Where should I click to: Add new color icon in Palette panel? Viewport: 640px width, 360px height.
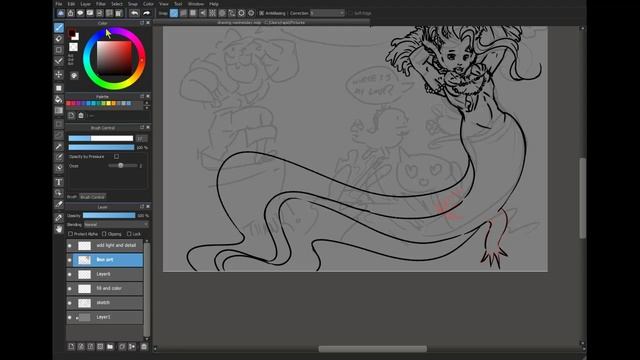coord(71,116)
